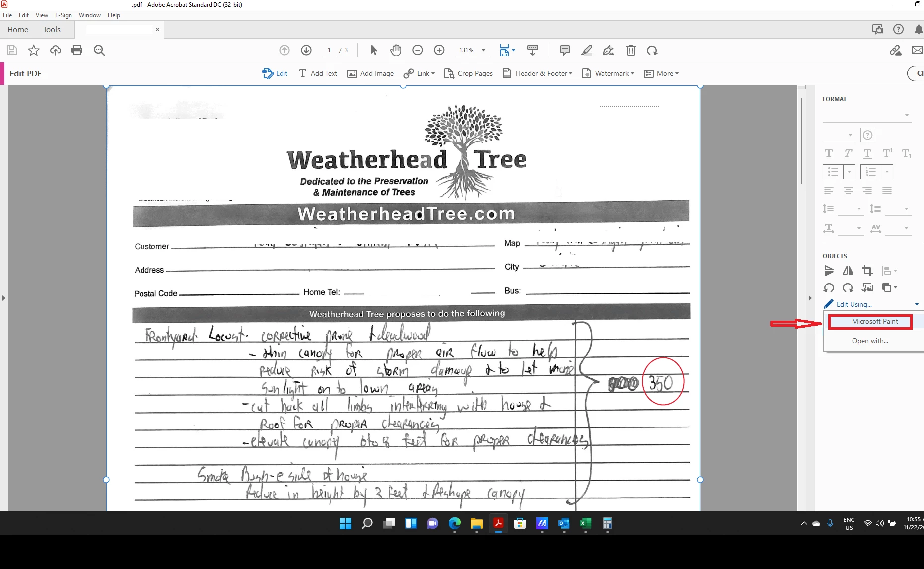
Task: Open the File menu
Action: (7, 15)
